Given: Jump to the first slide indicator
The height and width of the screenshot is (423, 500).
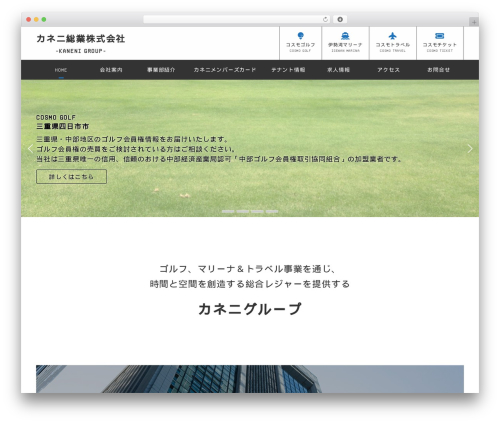Looking at the screenshot, I should click(x=228, y=211).
